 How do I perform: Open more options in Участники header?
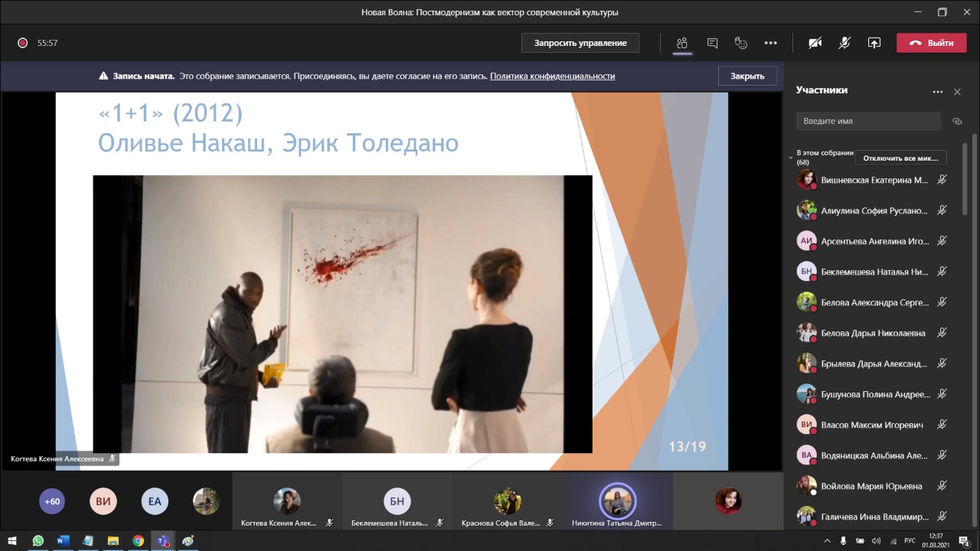[x=938, y=92]
